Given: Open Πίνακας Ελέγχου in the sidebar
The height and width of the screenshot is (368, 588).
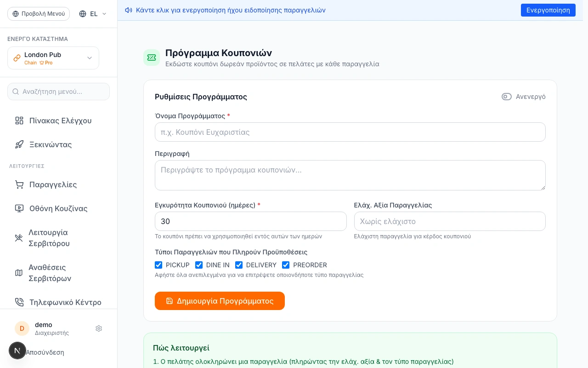Looking at the screenshot, I should 59,121.
